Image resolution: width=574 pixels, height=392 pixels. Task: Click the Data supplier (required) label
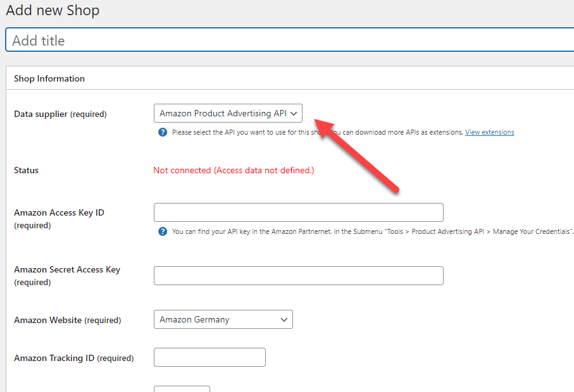click(x=60, y=114)
